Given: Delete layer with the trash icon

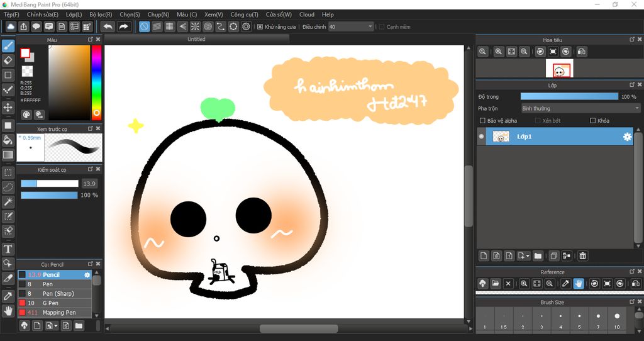Looking at the screenshot, I should click(x=582, y=256).
